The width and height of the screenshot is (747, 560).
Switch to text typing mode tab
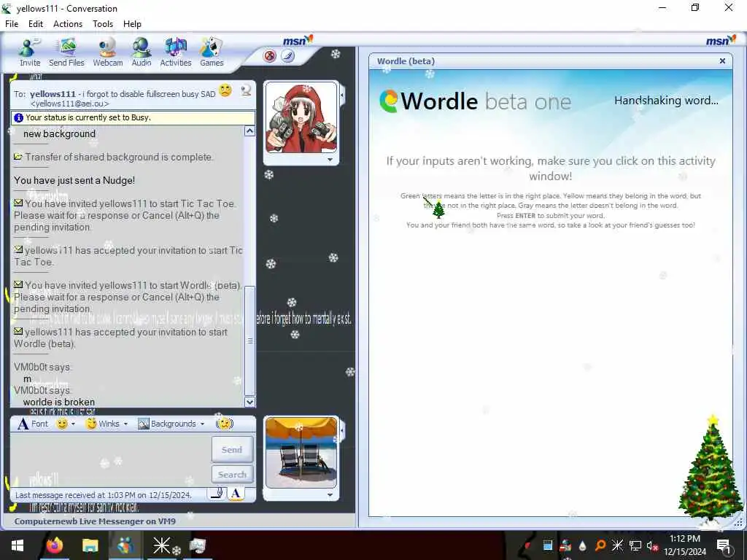[x=236, y=494]
